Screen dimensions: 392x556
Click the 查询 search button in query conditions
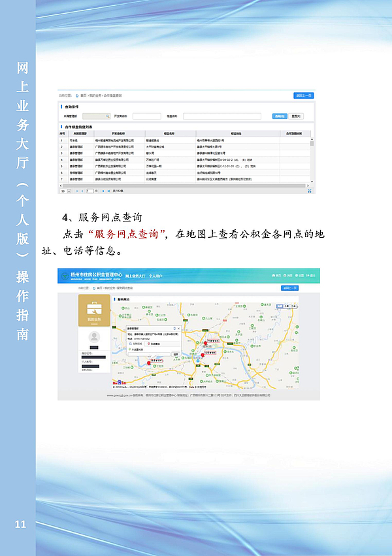(x=279, y=116)
